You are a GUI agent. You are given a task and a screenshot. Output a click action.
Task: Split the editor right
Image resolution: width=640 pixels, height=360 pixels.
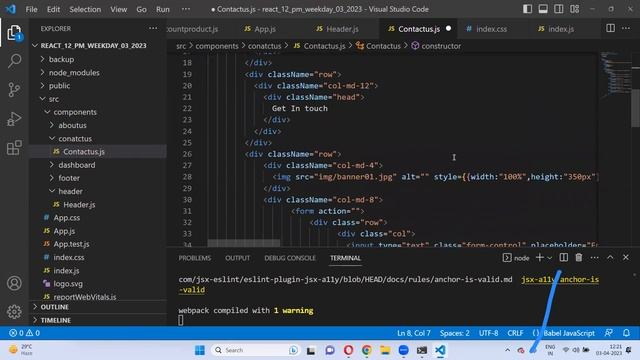[610, 28]
